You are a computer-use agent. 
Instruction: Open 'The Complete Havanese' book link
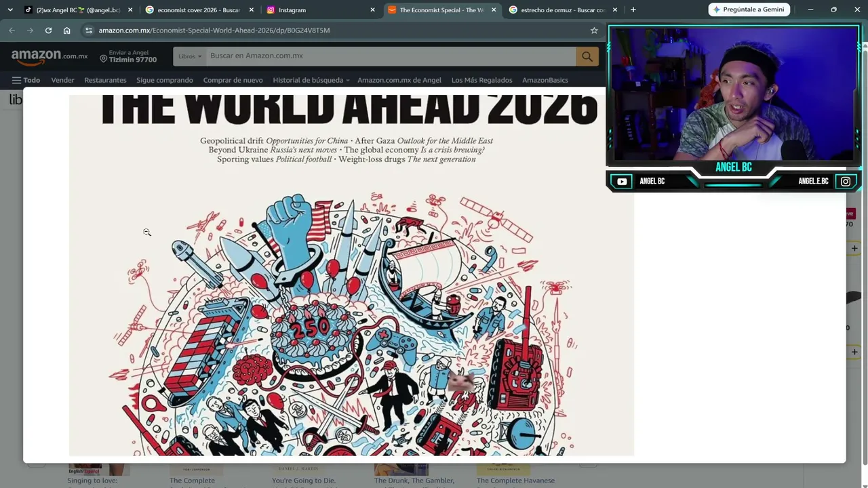515,481
